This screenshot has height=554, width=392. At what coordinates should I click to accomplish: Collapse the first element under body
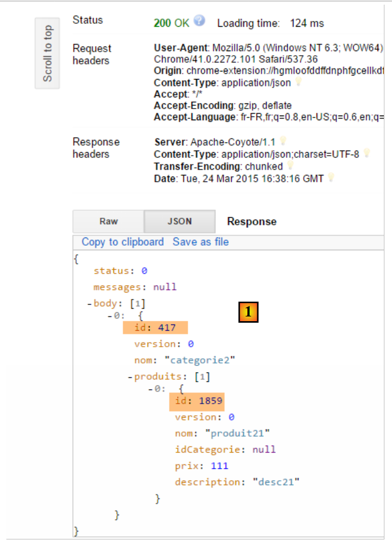click(110, 315)
